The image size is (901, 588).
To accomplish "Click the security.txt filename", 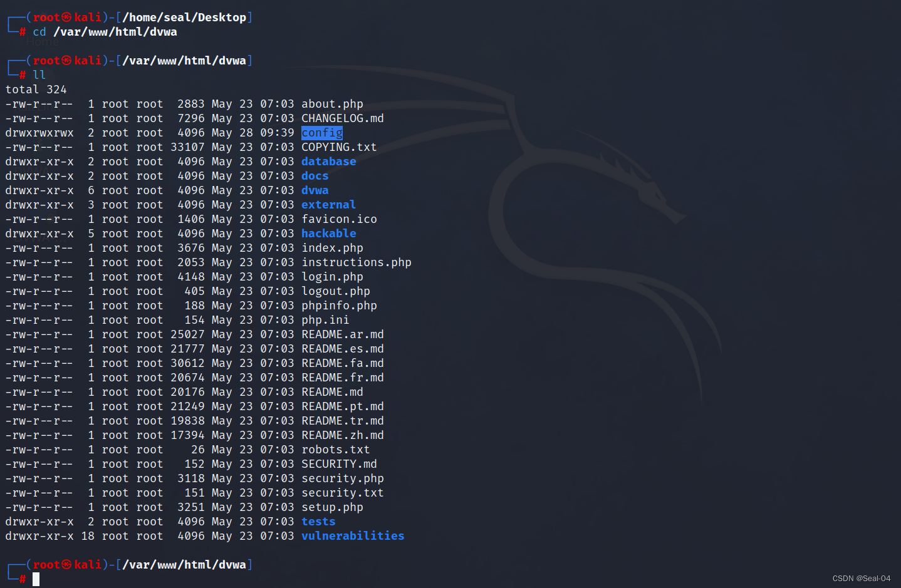I will (342, 493).
